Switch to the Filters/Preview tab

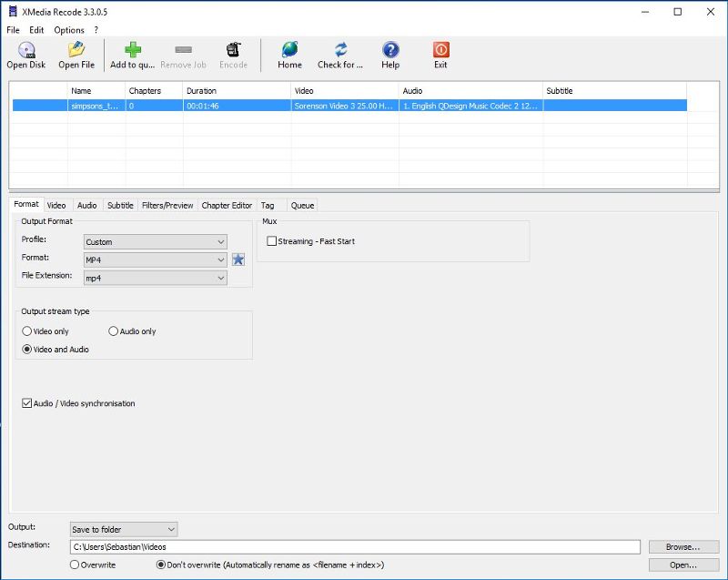click(x=167, y=205)
